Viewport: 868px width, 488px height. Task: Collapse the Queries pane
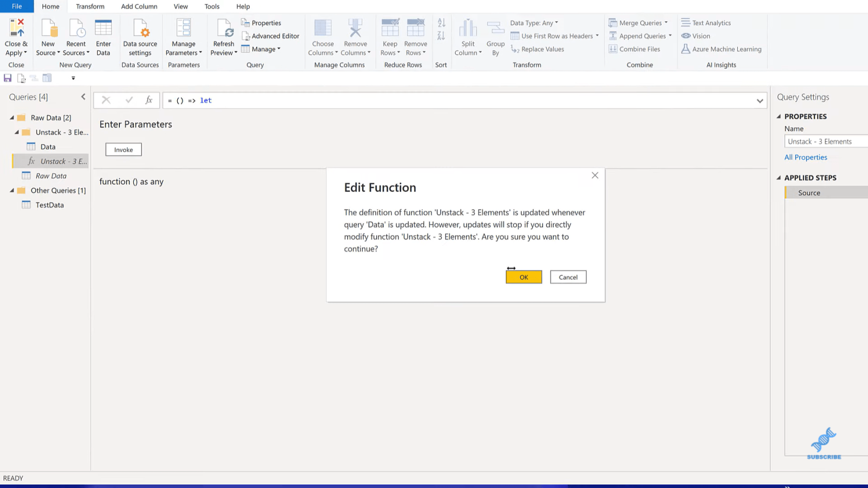(83, 97)
